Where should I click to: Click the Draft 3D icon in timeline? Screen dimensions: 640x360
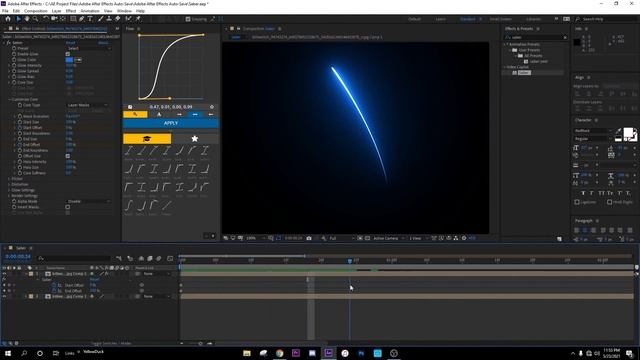[x=130, y=258]
